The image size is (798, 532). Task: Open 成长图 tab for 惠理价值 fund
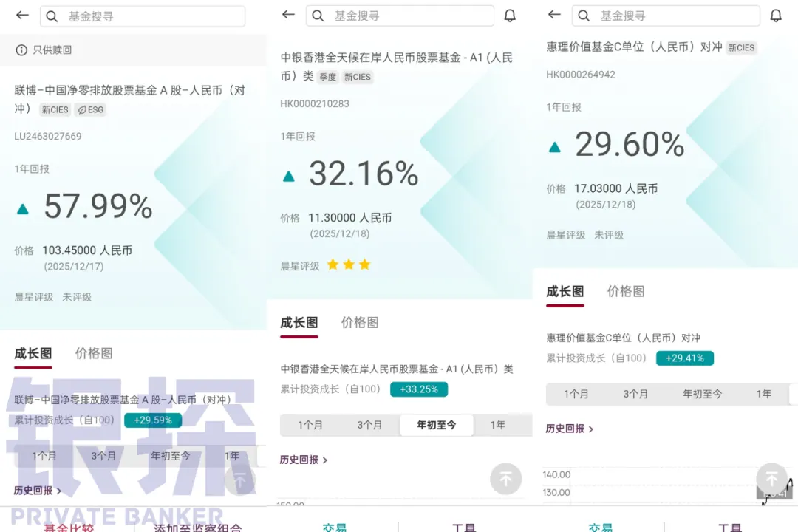click(x=565, y=291)
